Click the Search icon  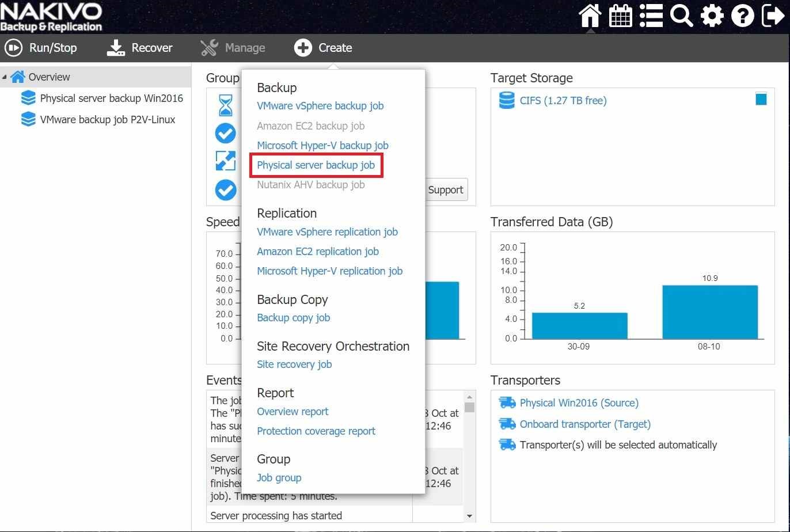coord(681,16)
